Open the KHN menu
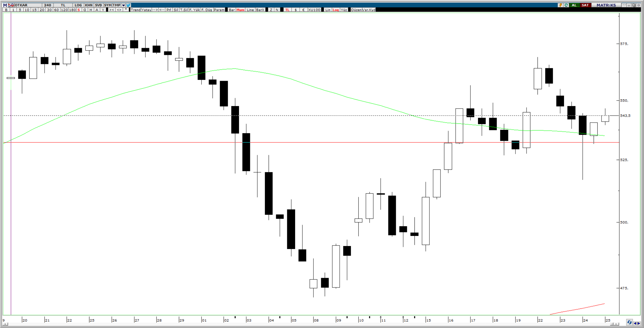The height and width of the screenshot is (328, 644). click(x=89, y=5)
